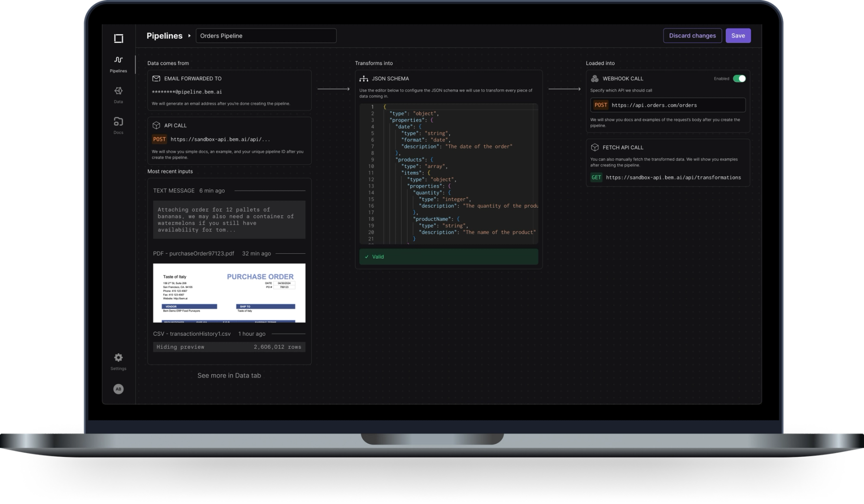Click the Valid status bar
Viewport: 864px width, 504px height.
coord(448,257)
